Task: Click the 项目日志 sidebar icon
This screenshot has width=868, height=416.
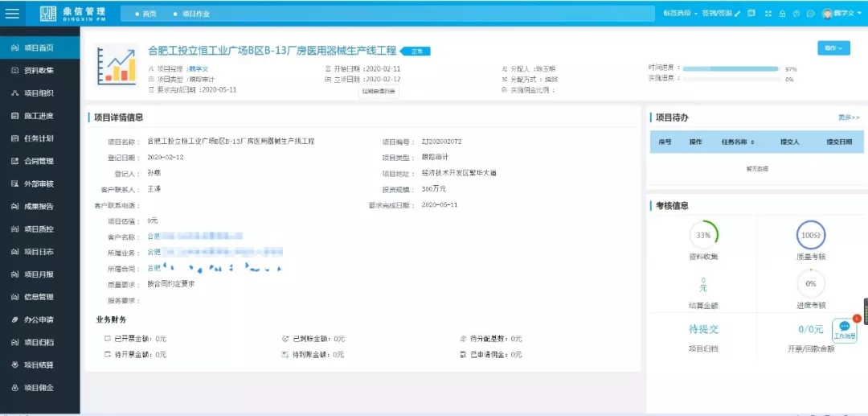Action: [x=15, y=252]
